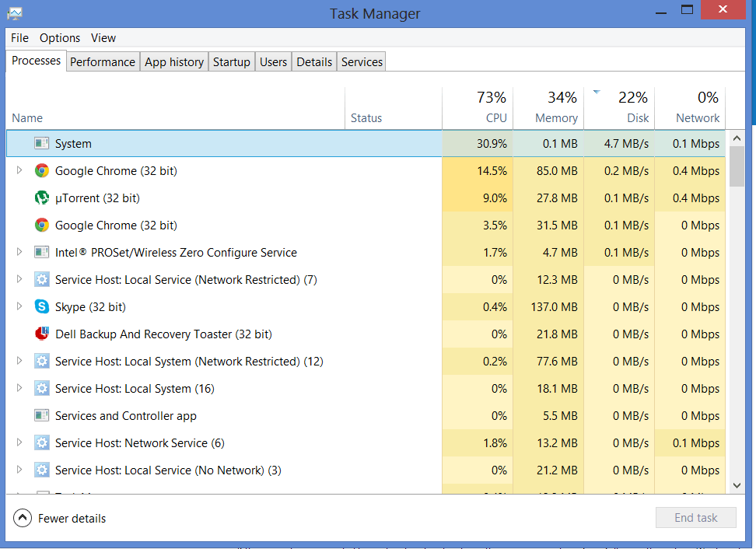Switch to the App history tab
Viewport: 756px width, 549px height.
pyautogui.click(x=174, y=61)
